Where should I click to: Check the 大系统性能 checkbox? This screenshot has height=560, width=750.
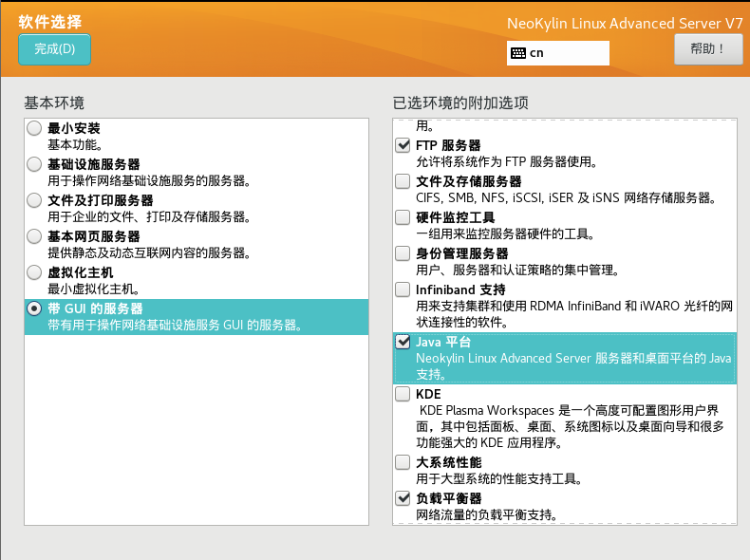coord(403,462)
